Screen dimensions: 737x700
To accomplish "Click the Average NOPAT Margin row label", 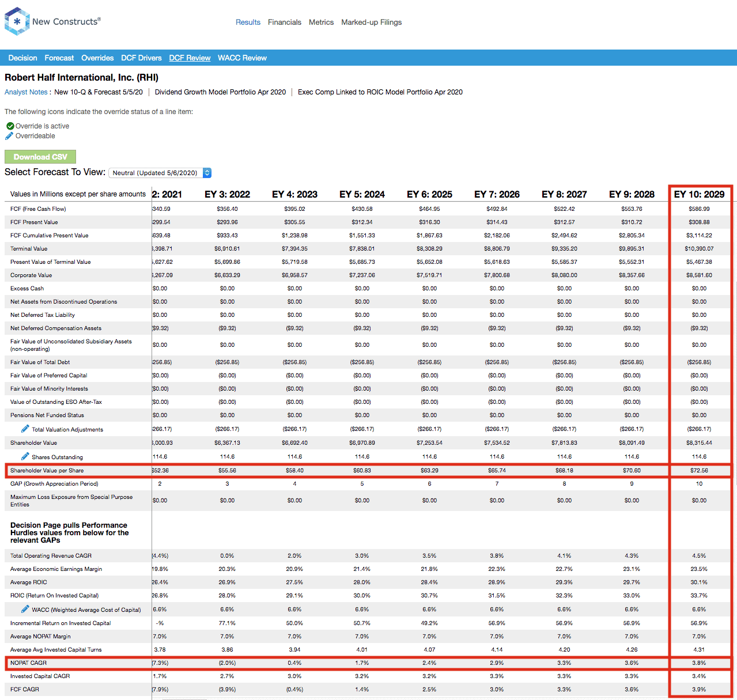I will tap(40, 636).
